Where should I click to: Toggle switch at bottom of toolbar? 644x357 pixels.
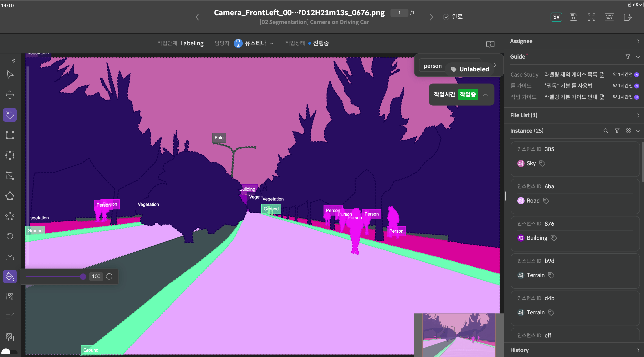tap(9, 352)
